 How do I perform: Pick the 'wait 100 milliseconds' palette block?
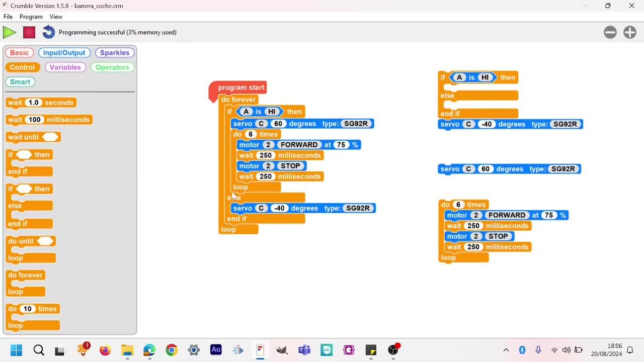pyautogui.click(x=49, y=120)
